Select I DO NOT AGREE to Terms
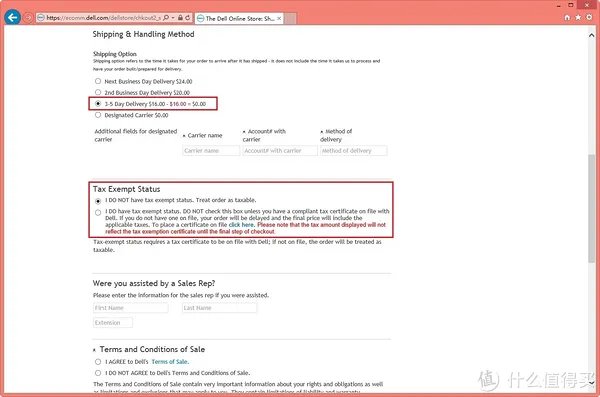 pyautogui.click(x=98, y=373)
